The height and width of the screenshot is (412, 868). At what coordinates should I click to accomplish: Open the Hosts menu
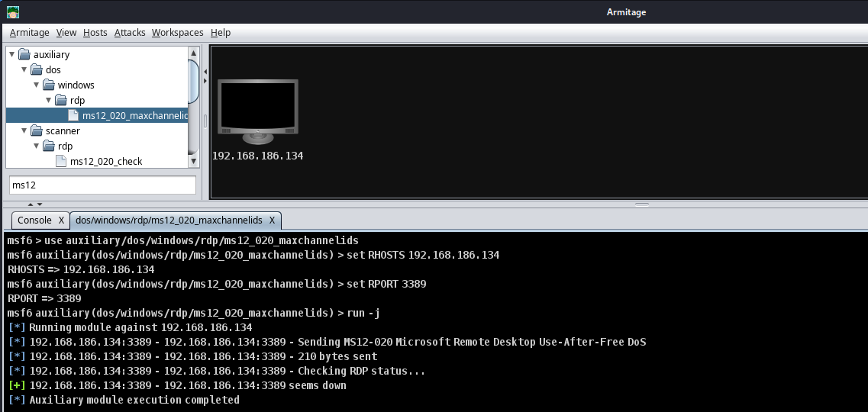[x=95, y=33]
